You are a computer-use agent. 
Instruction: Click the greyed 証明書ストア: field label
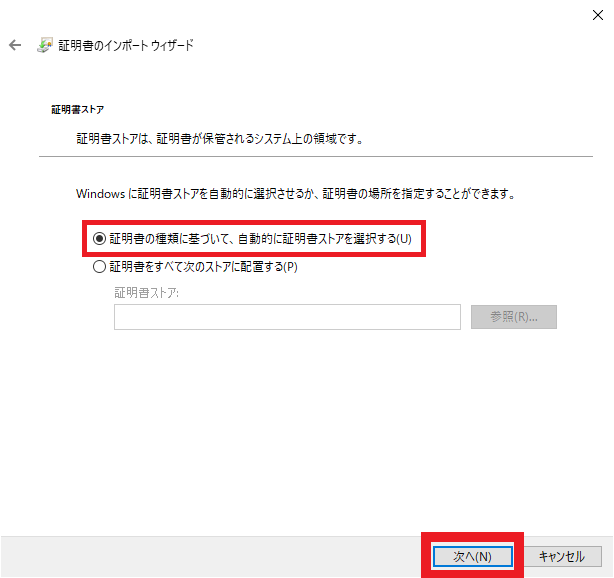146,293
